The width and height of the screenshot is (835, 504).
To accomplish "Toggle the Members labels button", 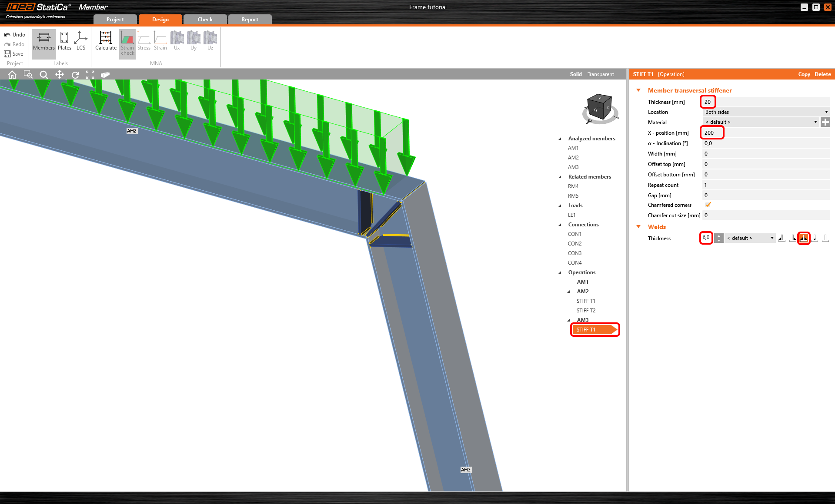I will pyautogui.click(x=44, y=41).
